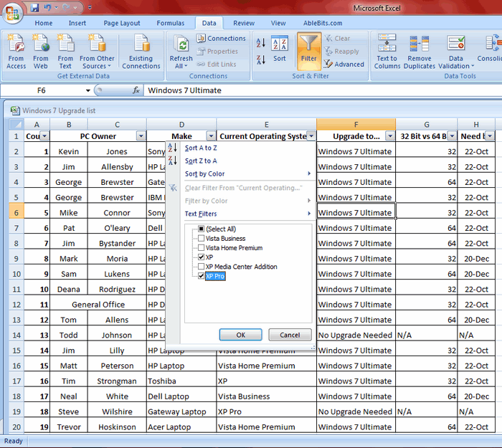This screenshot has width=502, height=448.
Task: Open Advanced filter options
Action: 344,65
